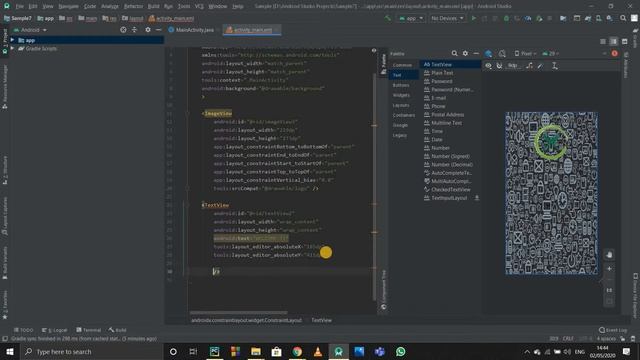Image resolution: width=640 pixels, height=360 pixels.
Task: Click the guidelines icon in design toolbar
Action: (555, 65)
